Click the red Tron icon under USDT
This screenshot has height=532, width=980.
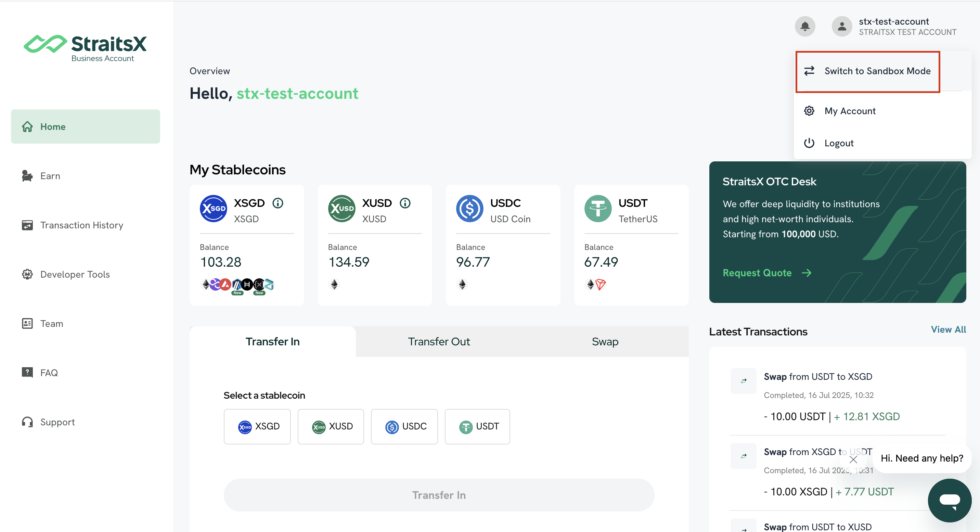601,284
